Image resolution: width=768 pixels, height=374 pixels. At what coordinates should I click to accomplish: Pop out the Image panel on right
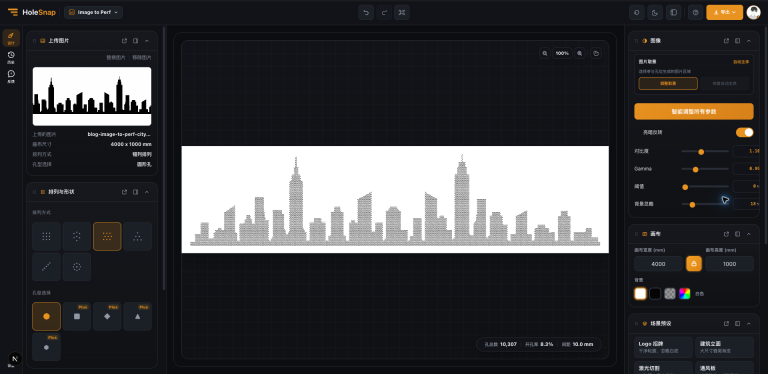coord(726,41)
